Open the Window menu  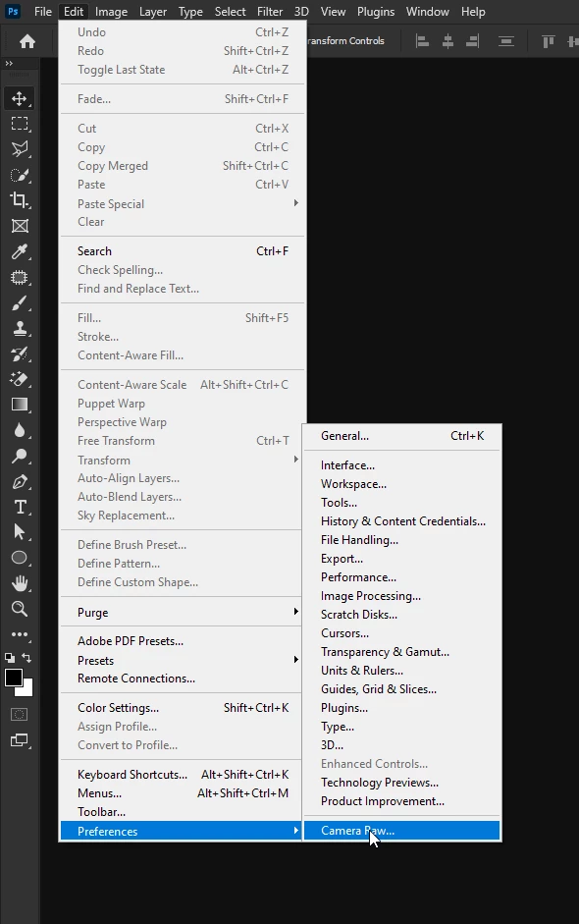coord(428,12)
